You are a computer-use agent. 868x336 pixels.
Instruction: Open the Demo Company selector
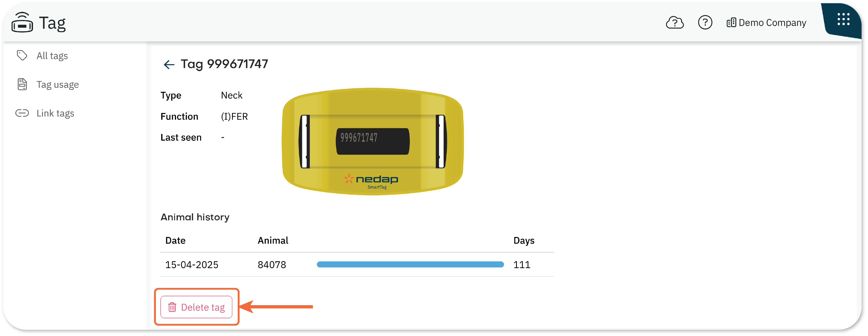tap(767, 23)
